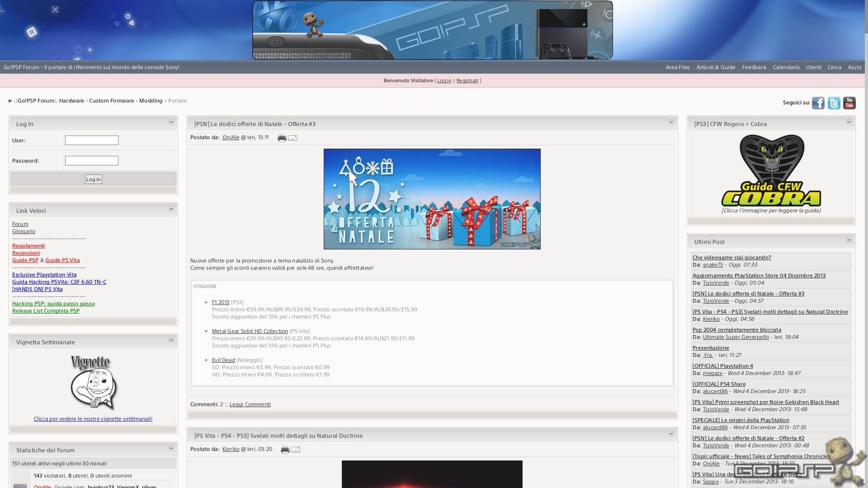Open the Regolamenti link
Screen dimensions: 868x488
click(x=28, y=246)
